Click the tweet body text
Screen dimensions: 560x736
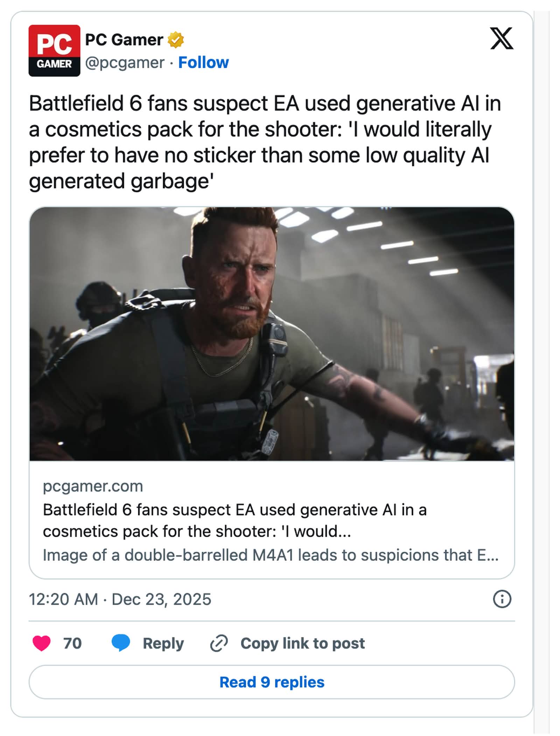[265, 142]
